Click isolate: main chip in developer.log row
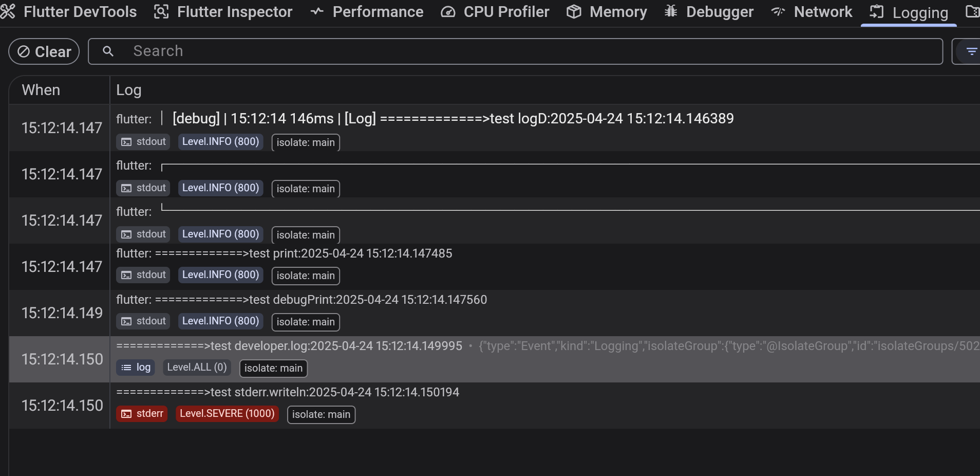 coord(273,369)
